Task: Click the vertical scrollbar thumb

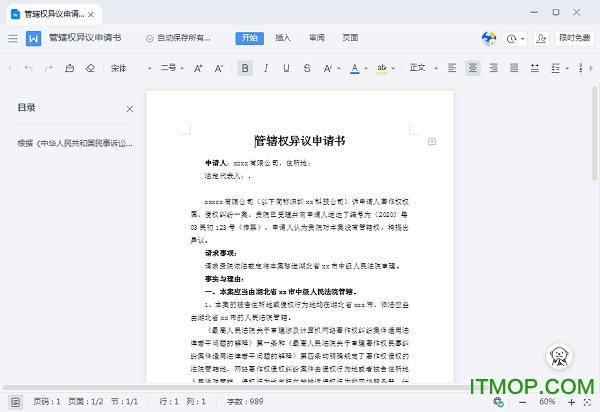Action: [x=595, y=133]
